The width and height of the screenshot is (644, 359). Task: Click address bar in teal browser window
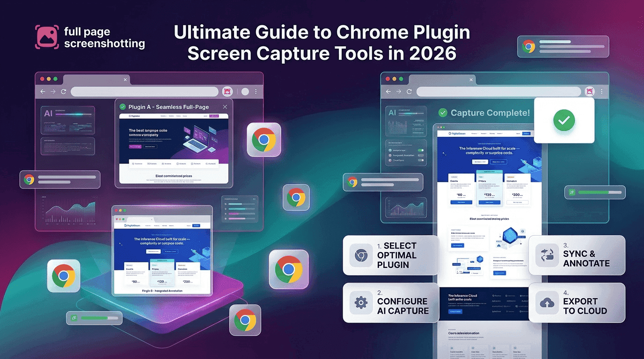[x=498, y=92]
